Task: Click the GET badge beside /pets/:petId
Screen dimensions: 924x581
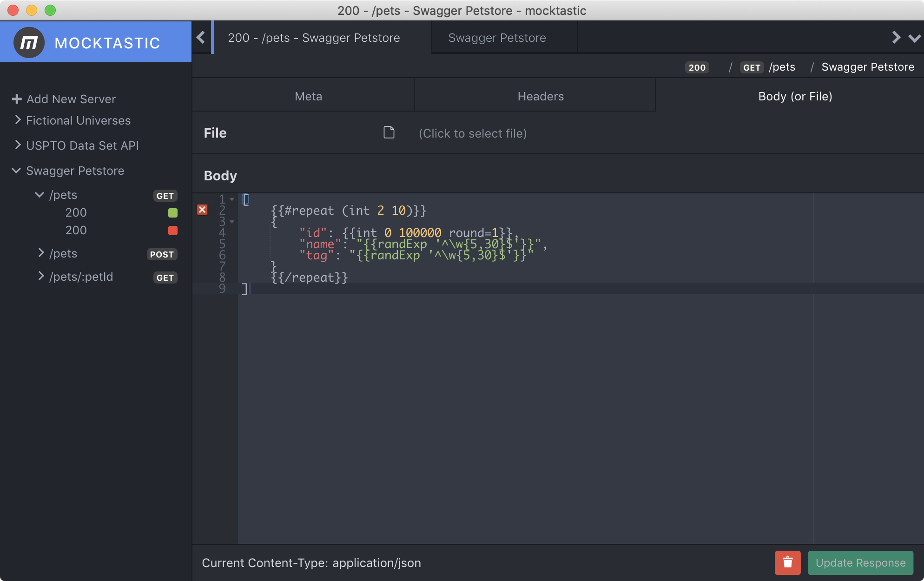Action: point(165,277)
